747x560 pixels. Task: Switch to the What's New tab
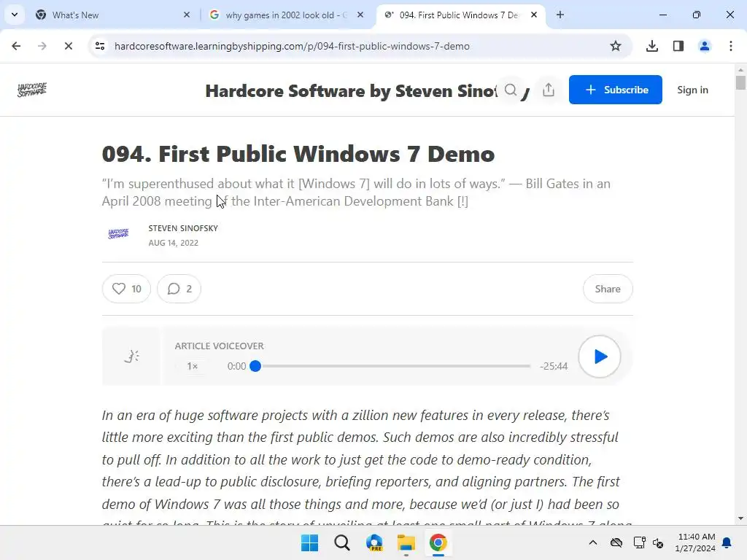coord(112,15)
